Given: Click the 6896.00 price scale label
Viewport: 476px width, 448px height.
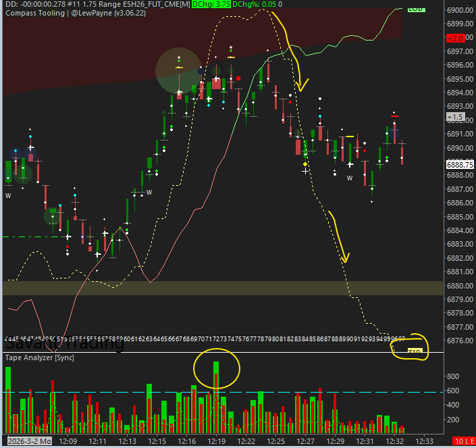Looking at the screenshot, I should [460, 65].
